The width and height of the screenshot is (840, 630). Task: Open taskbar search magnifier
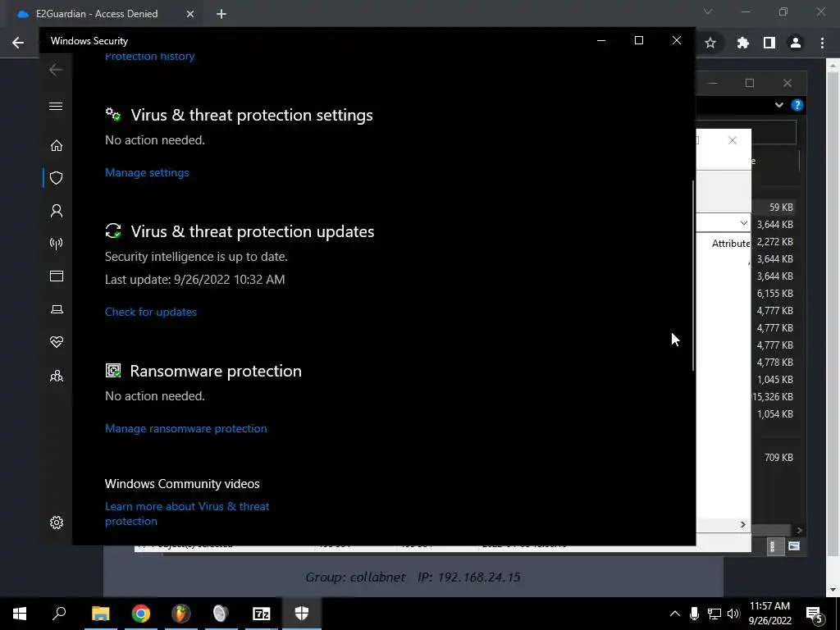tap(59, 614)
